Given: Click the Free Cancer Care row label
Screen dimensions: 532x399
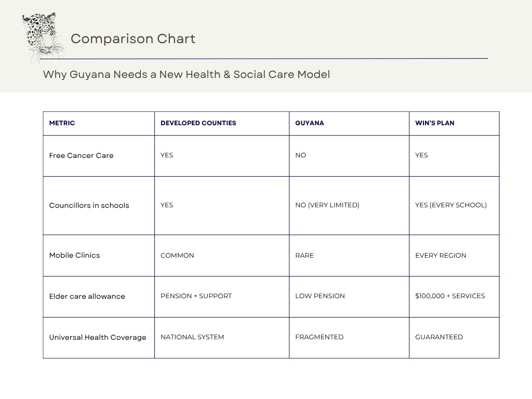Looking at the screenshot, I should [x=81, y=155].
